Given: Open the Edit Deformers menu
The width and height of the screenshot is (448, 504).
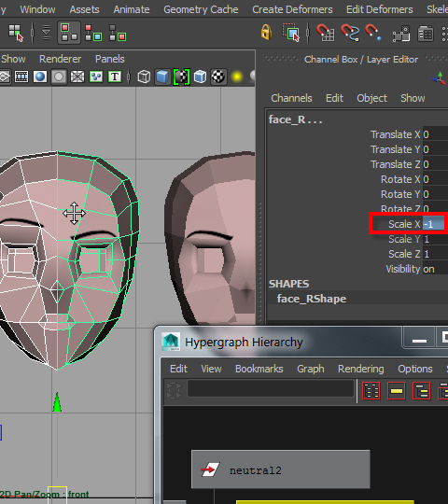Looking at the screenshot, I should coord(380,9).
